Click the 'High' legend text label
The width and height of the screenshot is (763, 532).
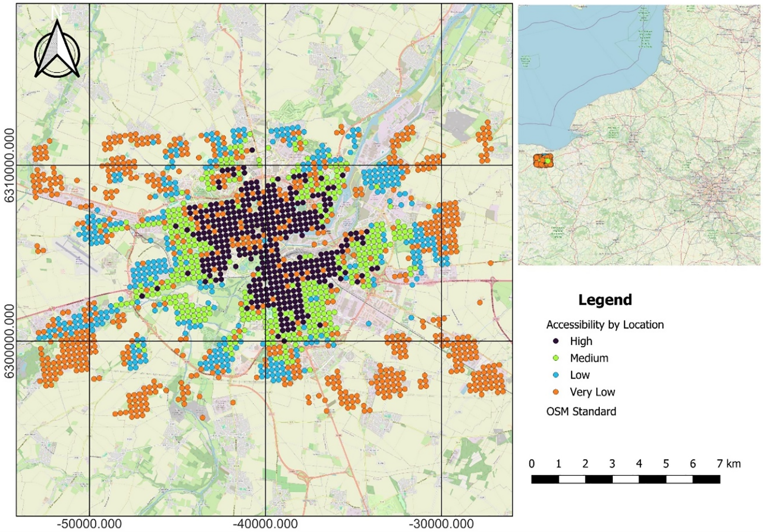[x=581, y=341]
